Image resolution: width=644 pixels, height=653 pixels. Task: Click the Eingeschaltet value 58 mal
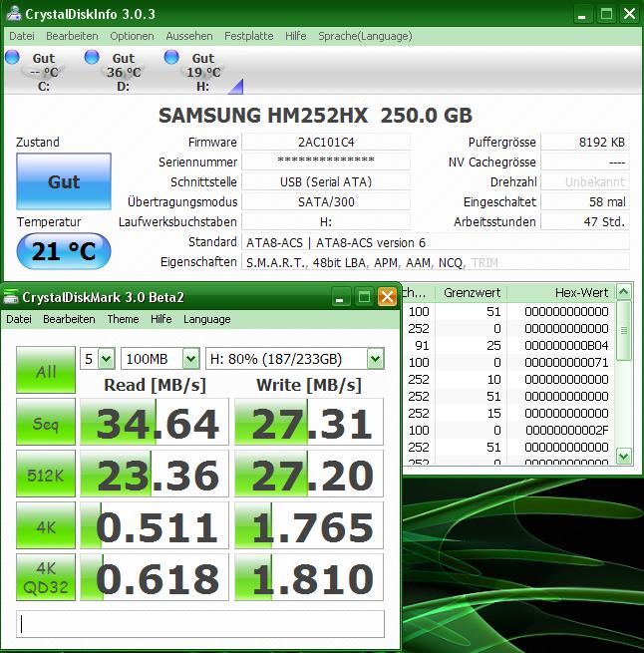[585, 202]
